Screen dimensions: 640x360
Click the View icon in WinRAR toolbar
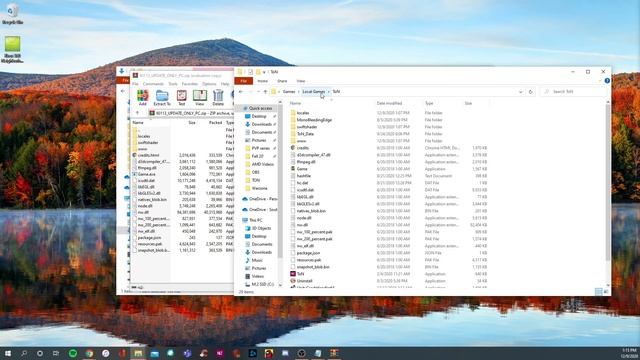pos(200,98)
